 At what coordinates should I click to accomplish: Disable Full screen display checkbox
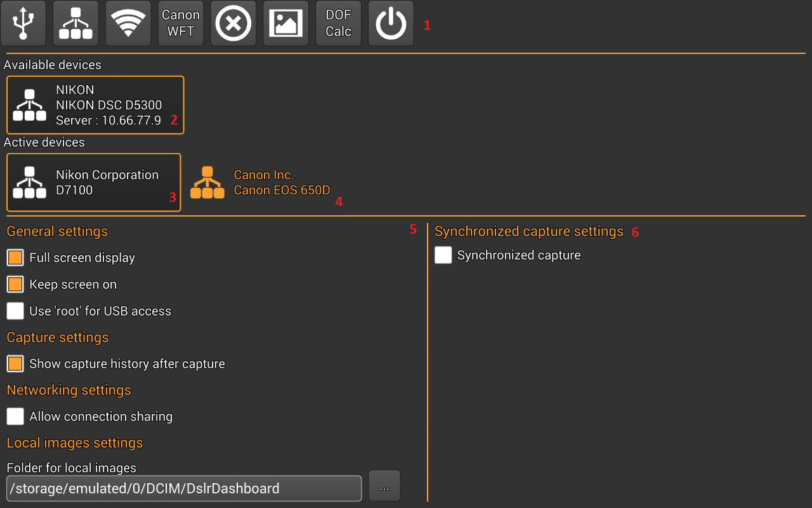15,257
